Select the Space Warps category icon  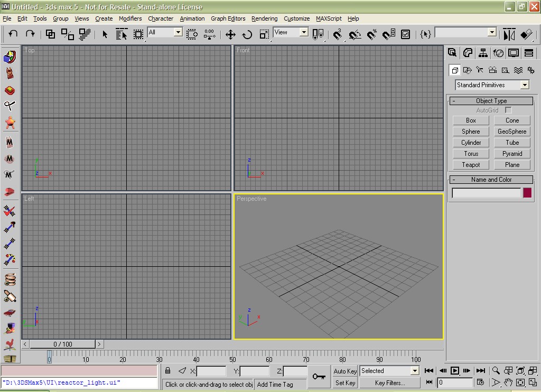[518, 70]
